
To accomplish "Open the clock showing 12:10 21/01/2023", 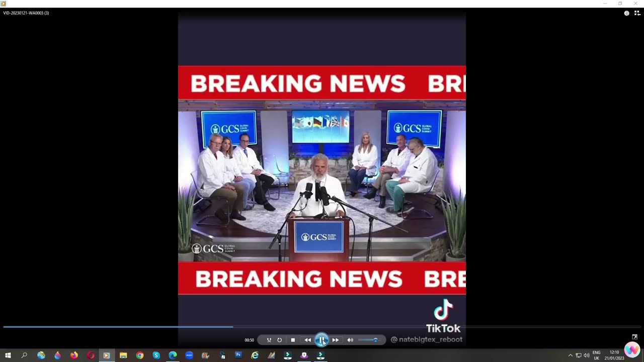I will tap(614, 355).
